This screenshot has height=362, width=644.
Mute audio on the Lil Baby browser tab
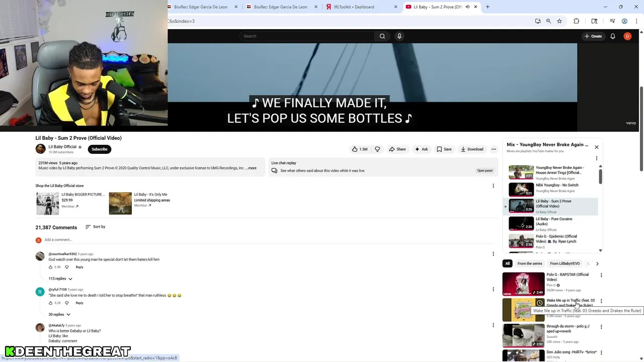(x=467, y=7)
